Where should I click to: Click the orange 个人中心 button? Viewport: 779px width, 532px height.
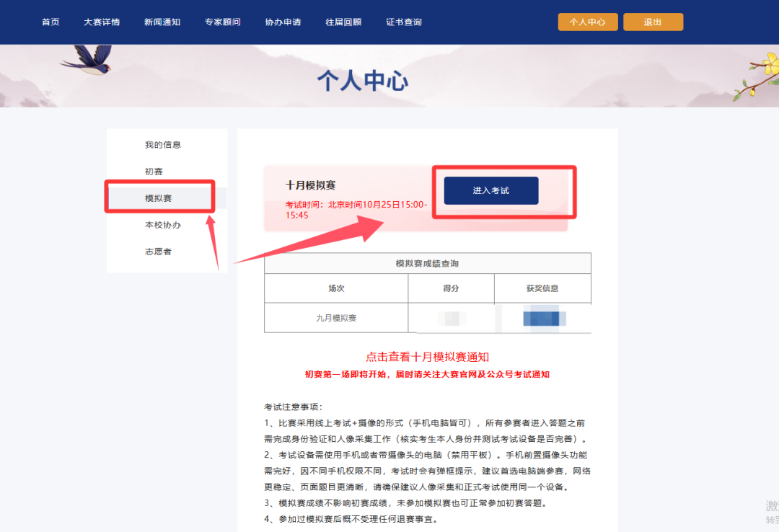588,22
